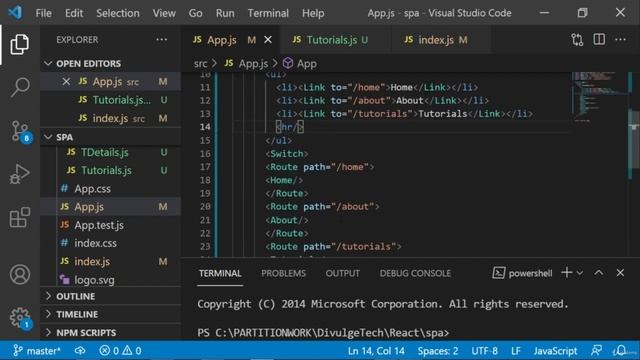Close the terminal panel
640x360 pixels.
620,273
